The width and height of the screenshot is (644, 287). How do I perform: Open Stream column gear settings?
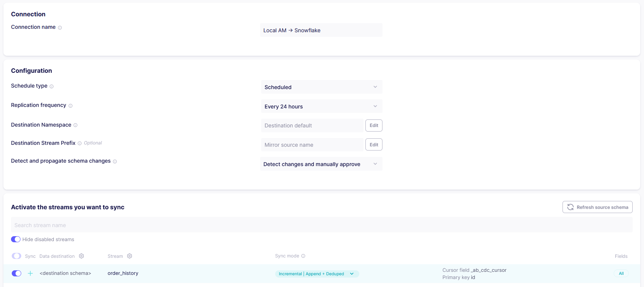point(130,256)
